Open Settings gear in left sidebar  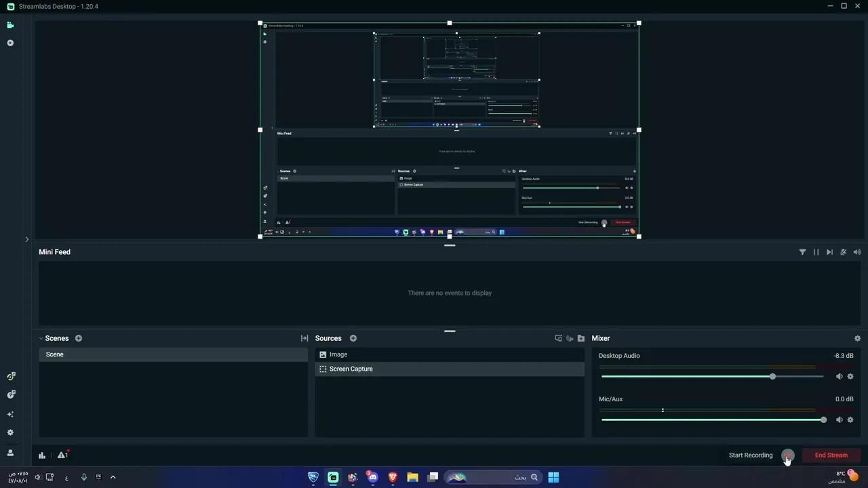point(10,432)
